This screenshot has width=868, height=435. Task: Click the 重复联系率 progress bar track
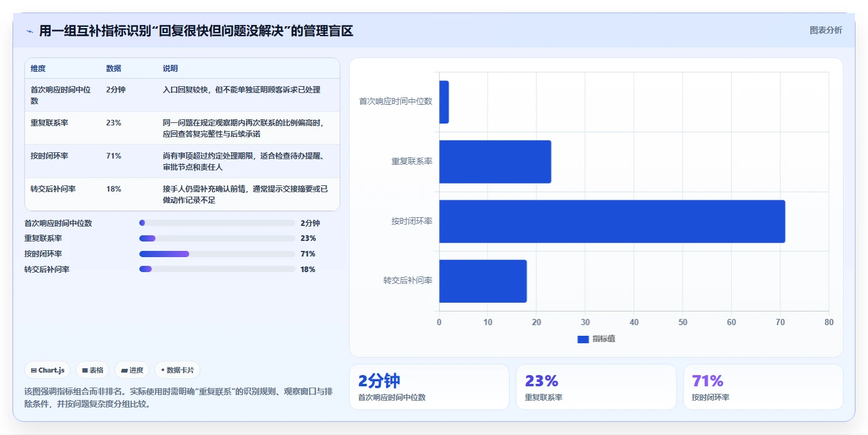(217, 238)
